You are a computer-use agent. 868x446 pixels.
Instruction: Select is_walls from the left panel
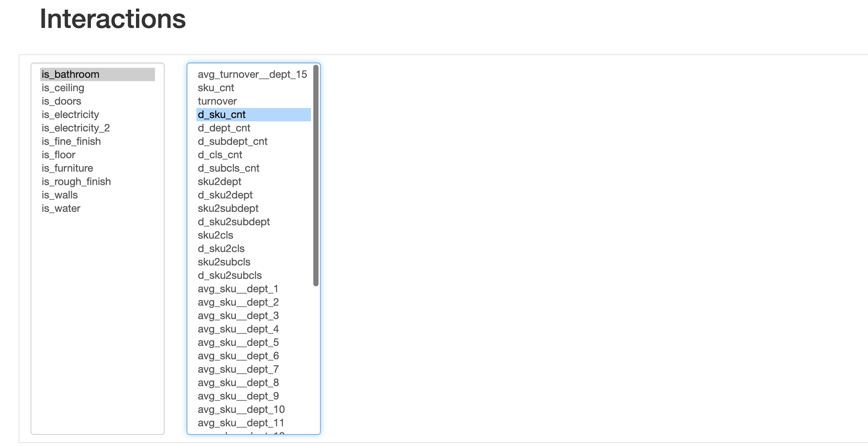[x=60, y=195]
